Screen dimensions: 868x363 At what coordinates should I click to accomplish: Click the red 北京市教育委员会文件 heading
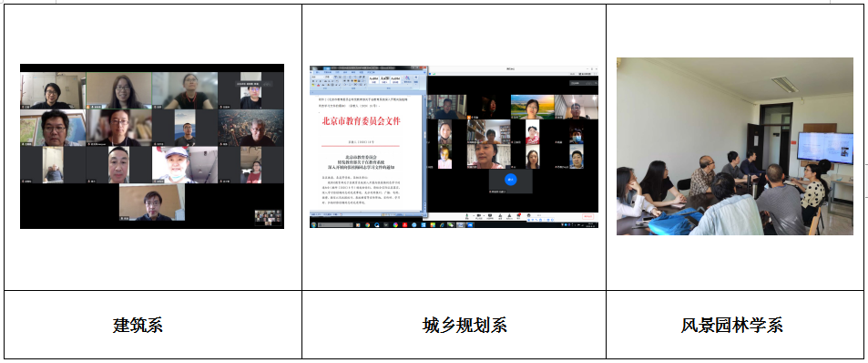point(361,120)
